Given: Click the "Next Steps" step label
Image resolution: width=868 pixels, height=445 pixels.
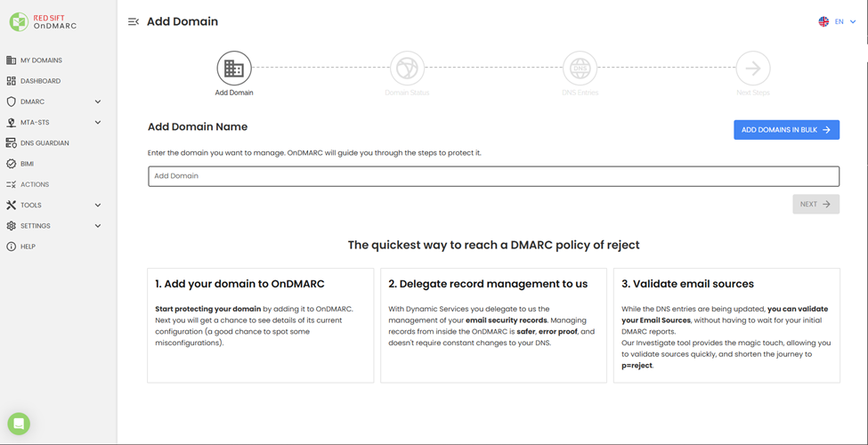Looking at the screenshot, I should [x=753, y=93].
